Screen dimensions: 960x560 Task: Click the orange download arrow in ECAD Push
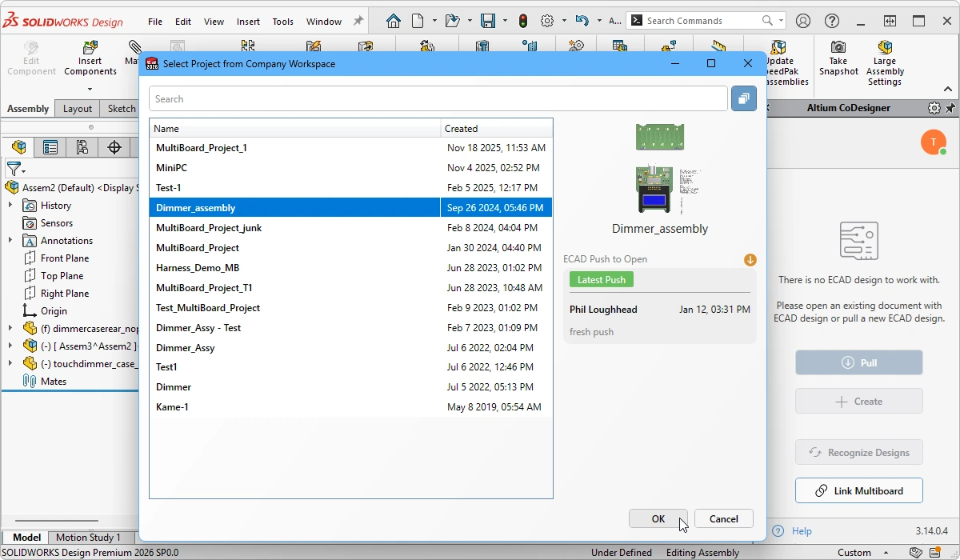point(750,260)
